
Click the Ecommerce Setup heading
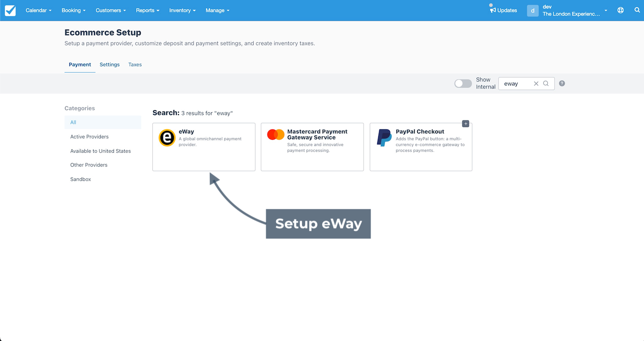click(103, 33)
